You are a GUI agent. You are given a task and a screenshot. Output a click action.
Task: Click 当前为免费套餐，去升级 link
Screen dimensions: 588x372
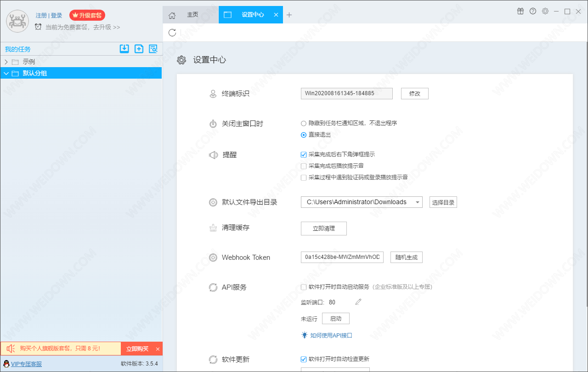[83, 27]
